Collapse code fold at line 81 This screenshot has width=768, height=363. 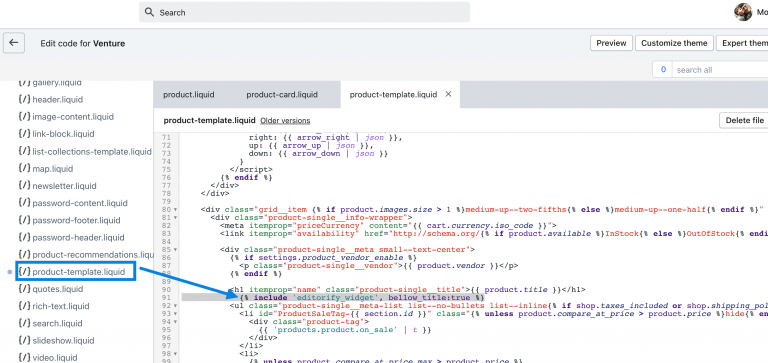[176, 218]
